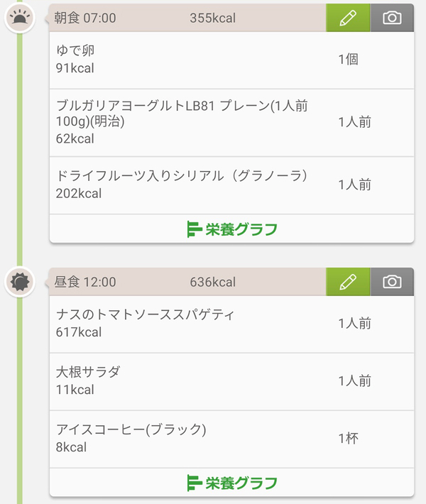Viewport: 426px width, 504px height.
Task: Open breakfast 栄養グラフ nutrition graph
Action: [x=231, y=229]
